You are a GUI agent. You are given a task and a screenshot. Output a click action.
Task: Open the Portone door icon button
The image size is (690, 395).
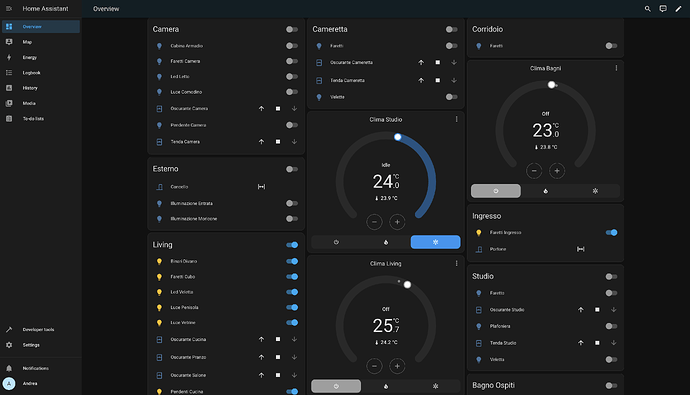(x=581, y=249)
